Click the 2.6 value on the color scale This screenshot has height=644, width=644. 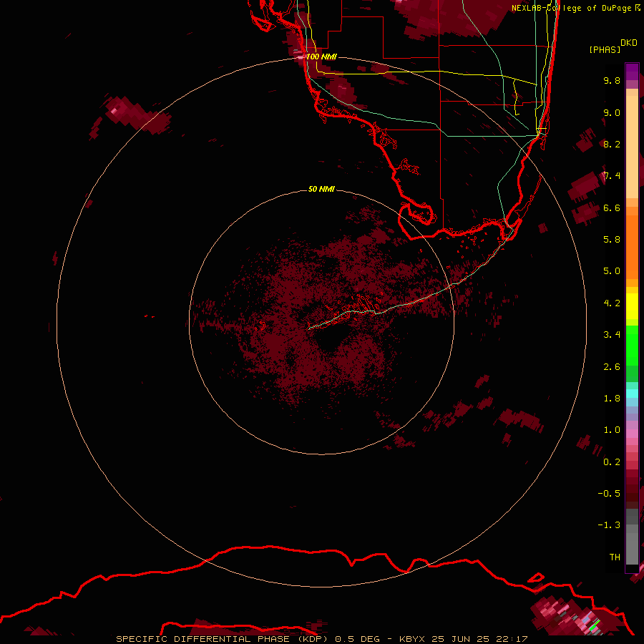coord(612,367)
